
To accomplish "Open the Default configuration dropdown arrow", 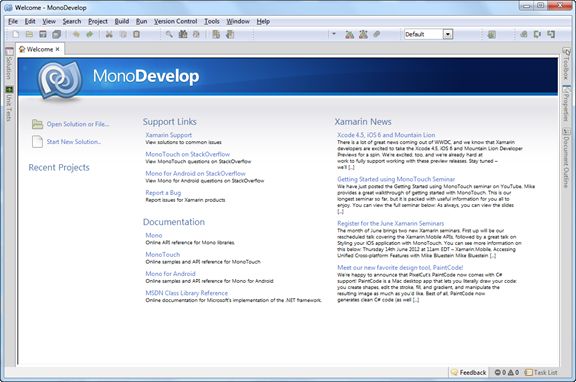I will [x=448, y=35].
